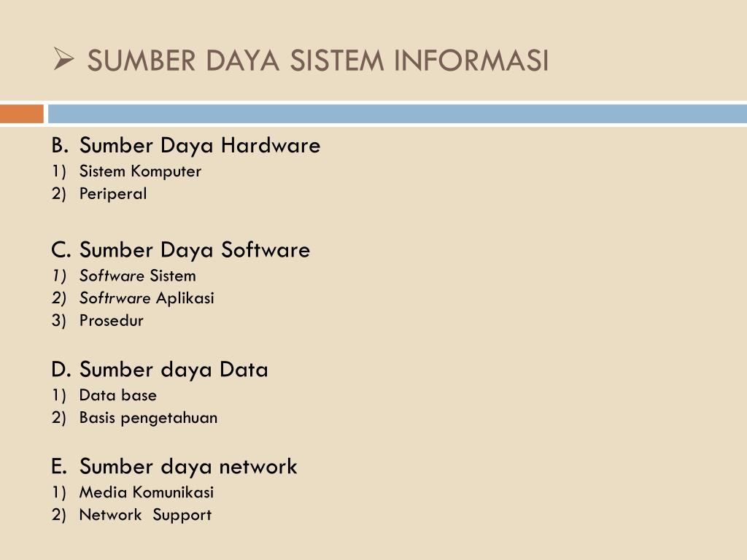Select heading Sumber Daya Software

(195, 251)
